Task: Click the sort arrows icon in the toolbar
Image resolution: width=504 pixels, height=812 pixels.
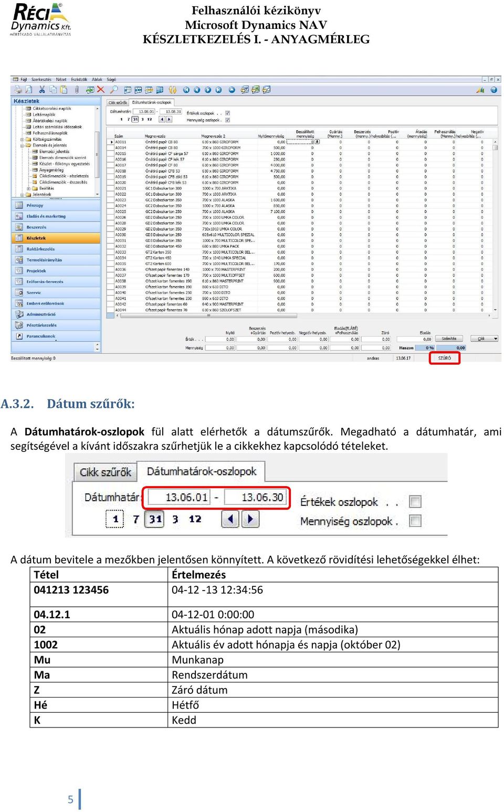Action: tap(172, 90)
